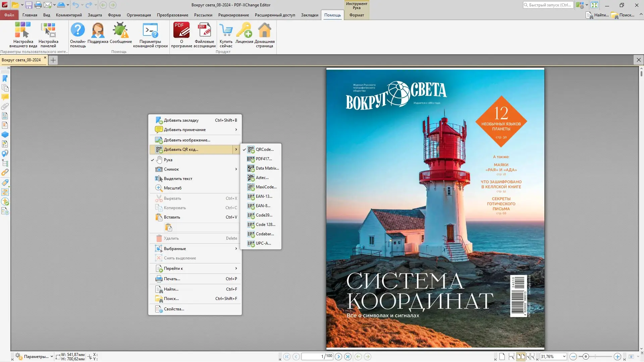
Task: Open the zoom percentage dropdown
Action: click(564, 357)
